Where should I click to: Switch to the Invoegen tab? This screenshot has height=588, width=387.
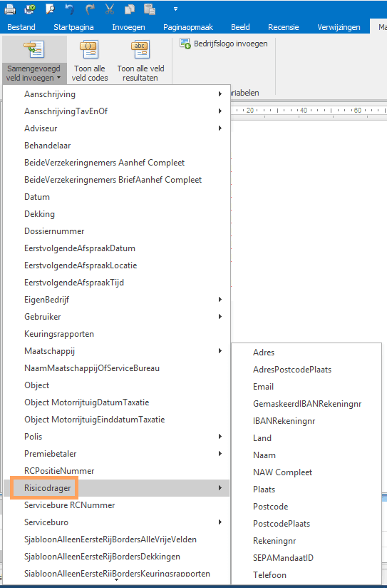(128, 27)
